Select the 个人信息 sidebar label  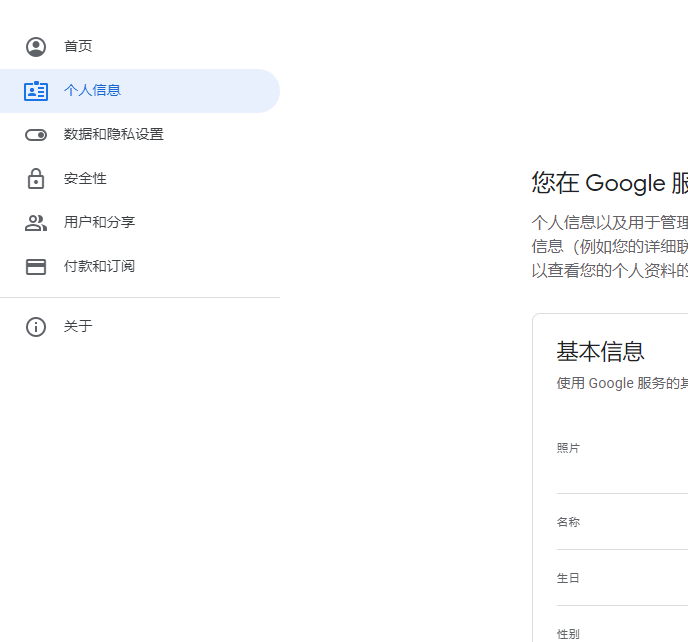[x=92, y=91]
